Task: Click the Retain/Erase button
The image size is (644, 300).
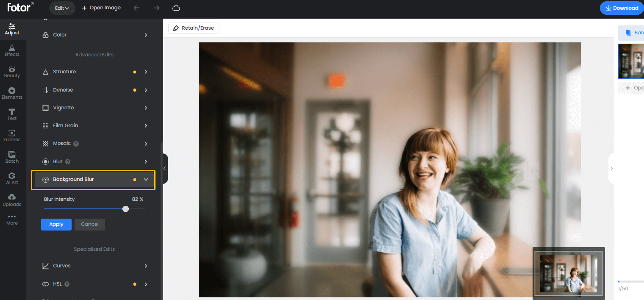Action: tap(194, 28)
